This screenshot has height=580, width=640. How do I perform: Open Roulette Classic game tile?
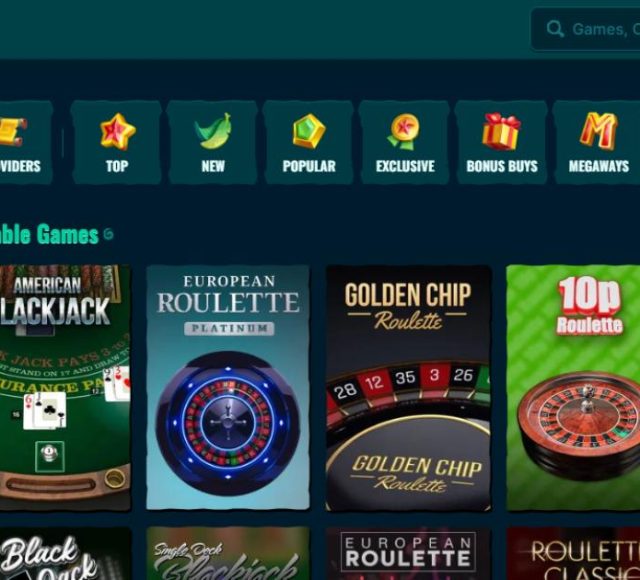click(573, 553)
